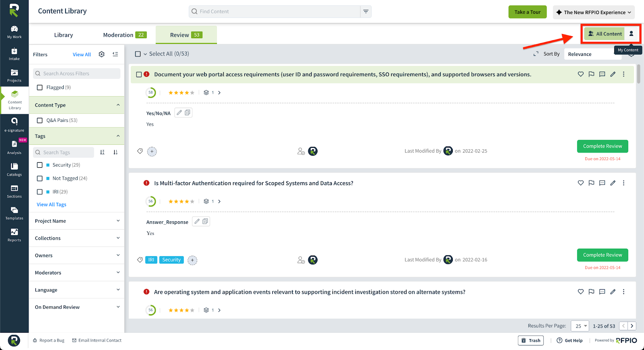Open Projects in sidebar

(14, 76)
